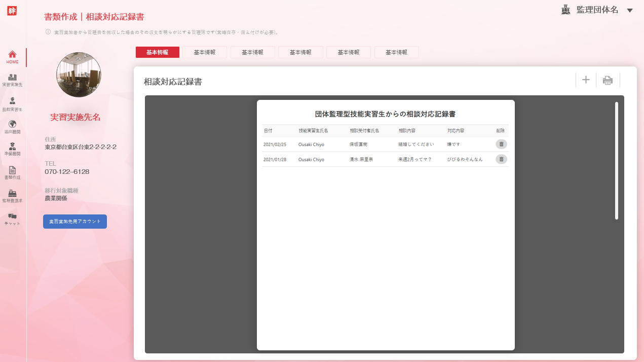Switch to the second 基本情報 tab
Viewport: 644px width, 362px height.
click(x=205, y=52)
